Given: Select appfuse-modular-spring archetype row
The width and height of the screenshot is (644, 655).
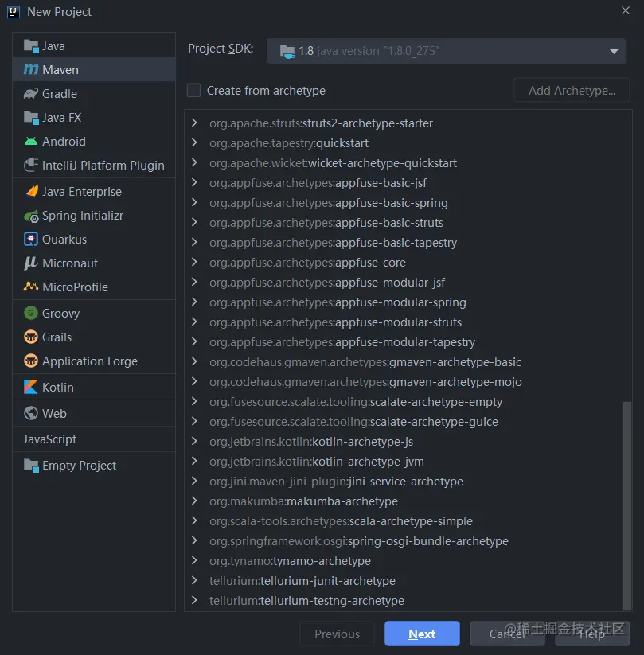Looking at the screenshot, I should pyautogui.click(x=408, y=302).
